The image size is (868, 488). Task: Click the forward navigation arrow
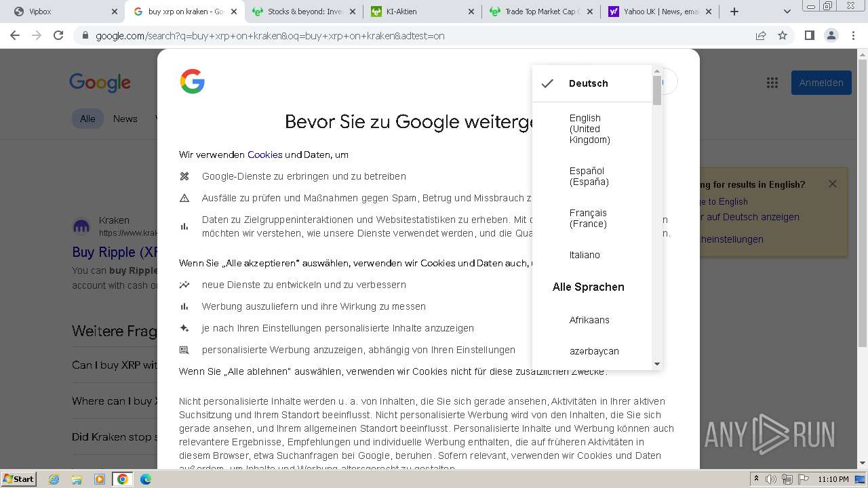[37, 35]
